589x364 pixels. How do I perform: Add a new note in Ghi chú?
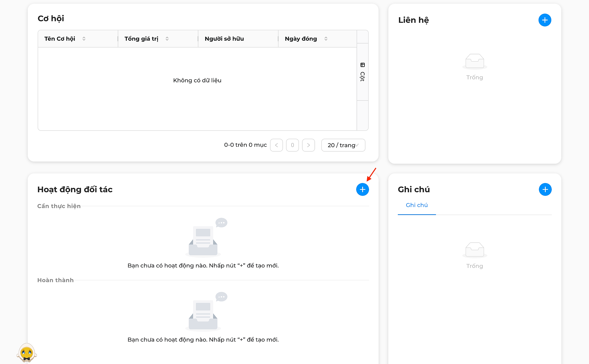[x=545, y=189]
